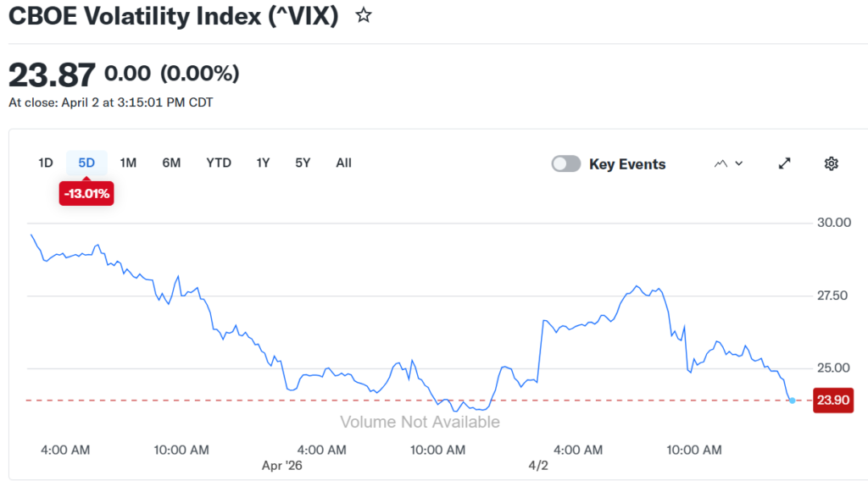Switch chart to 1M range
Viewport: 868px width, 481px height.
(x=128, y=163)
